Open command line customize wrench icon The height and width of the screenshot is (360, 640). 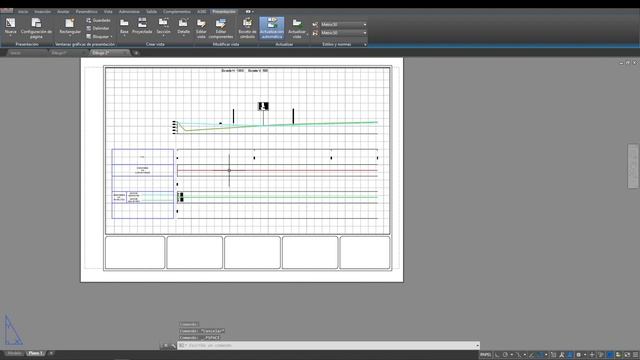coord(173,346)
